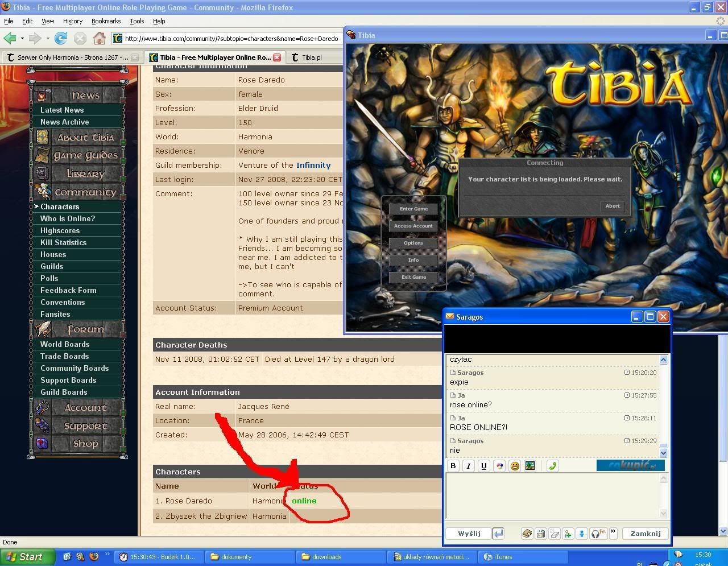This screenshot has height=566, width=728.
Task: Close the active Tibia community tab
Action: 277,57
